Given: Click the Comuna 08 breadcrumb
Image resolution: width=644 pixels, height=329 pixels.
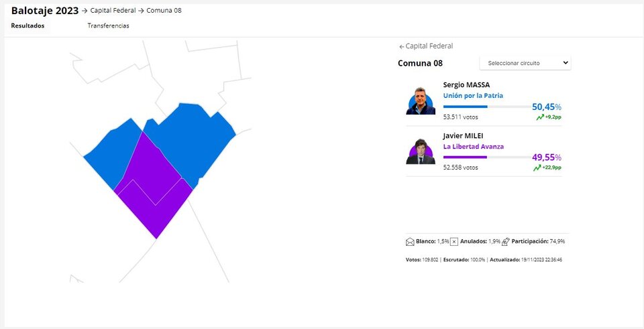Looking at the screenshot, I should tap(164, 11).
